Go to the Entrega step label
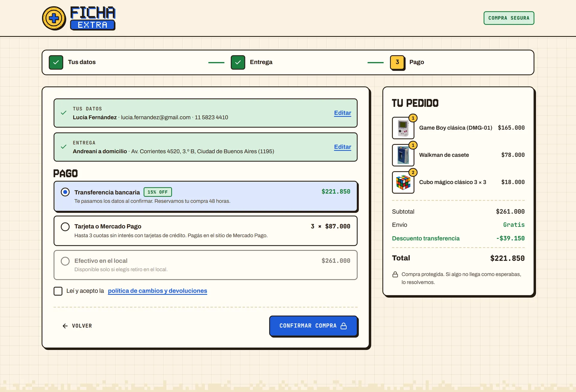The width and height of the screenshot is (576, 392). pos(261,62)
